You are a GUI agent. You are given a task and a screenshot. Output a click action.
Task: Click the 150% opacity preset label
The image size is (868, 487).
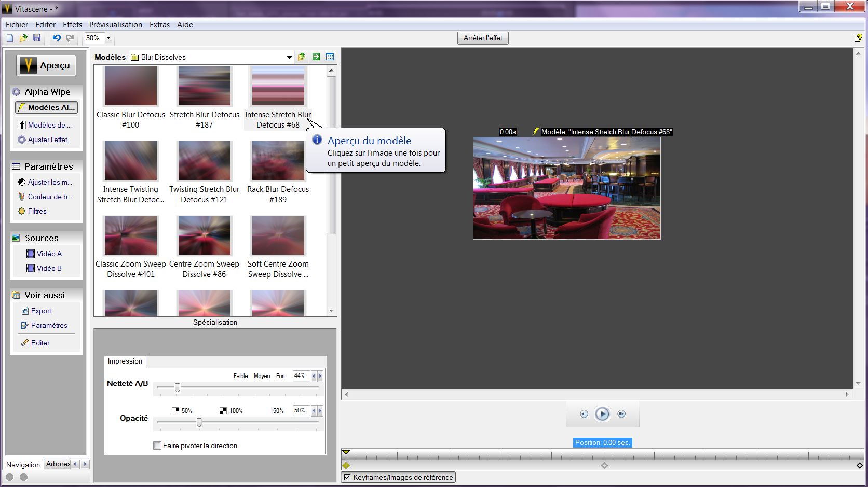coord(276,411)
